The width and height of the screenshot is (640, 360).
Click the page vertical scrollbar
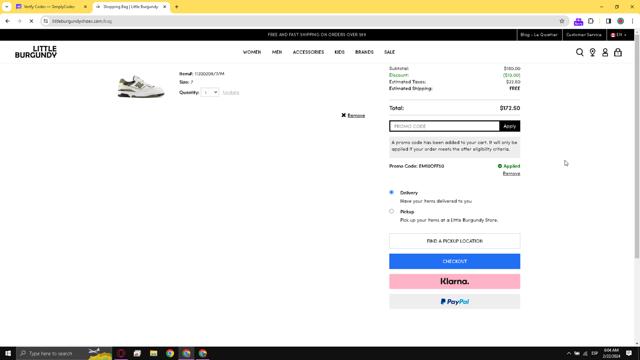[x=637, y=147]
